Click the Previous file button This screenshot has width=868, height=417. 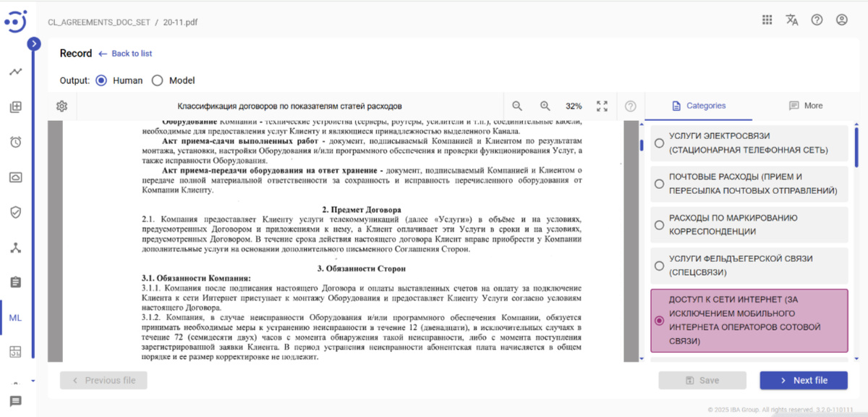coord(103,380)
